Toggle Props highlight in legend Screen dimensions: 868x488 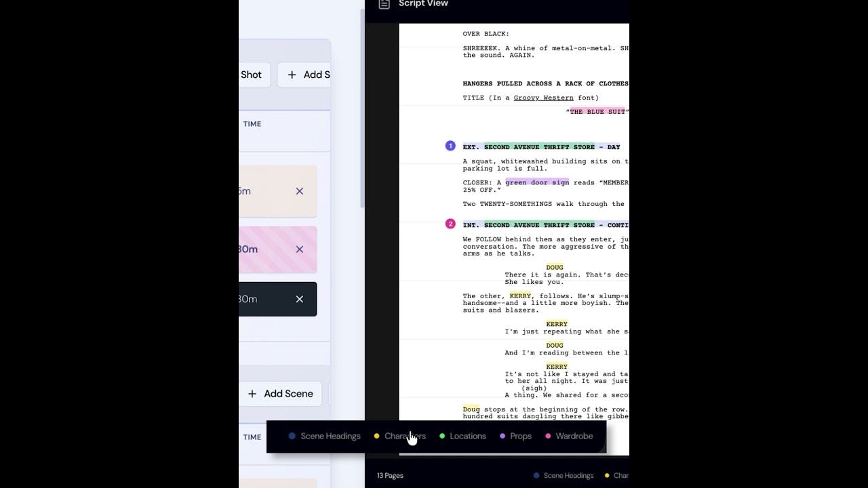click(x=515, y=436)
